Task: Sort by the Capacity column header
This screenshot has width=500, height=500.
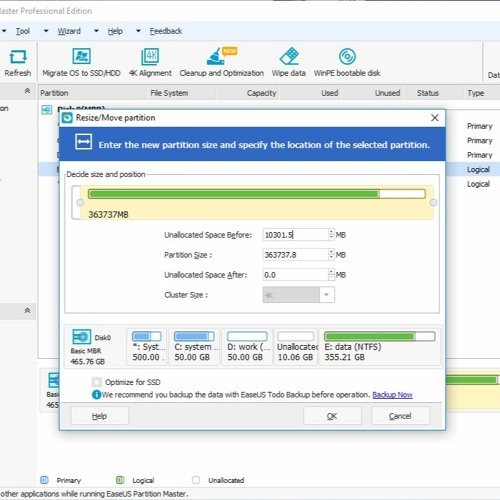Action: [248, 93]
